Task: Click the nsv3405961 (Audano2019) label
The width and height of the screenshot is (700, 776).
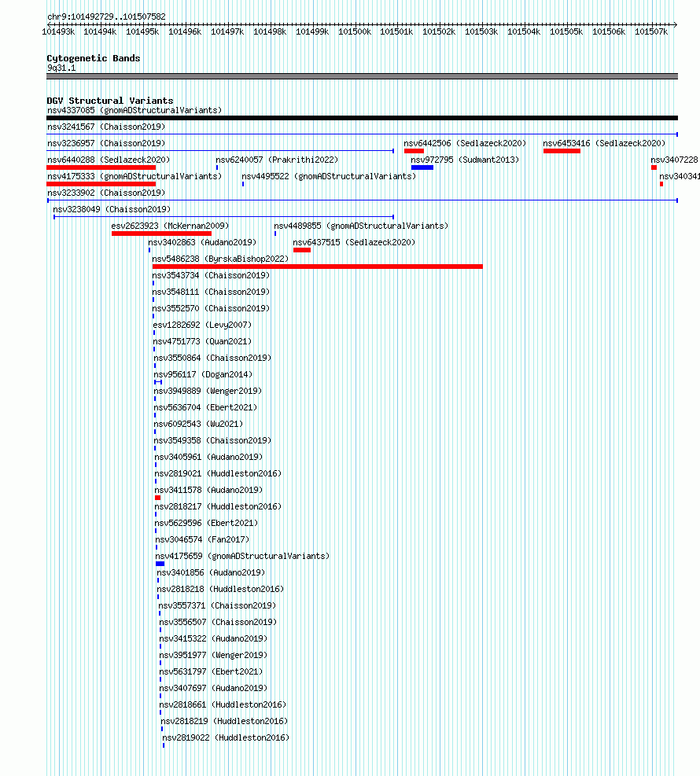Action: (x=208, y=457)
